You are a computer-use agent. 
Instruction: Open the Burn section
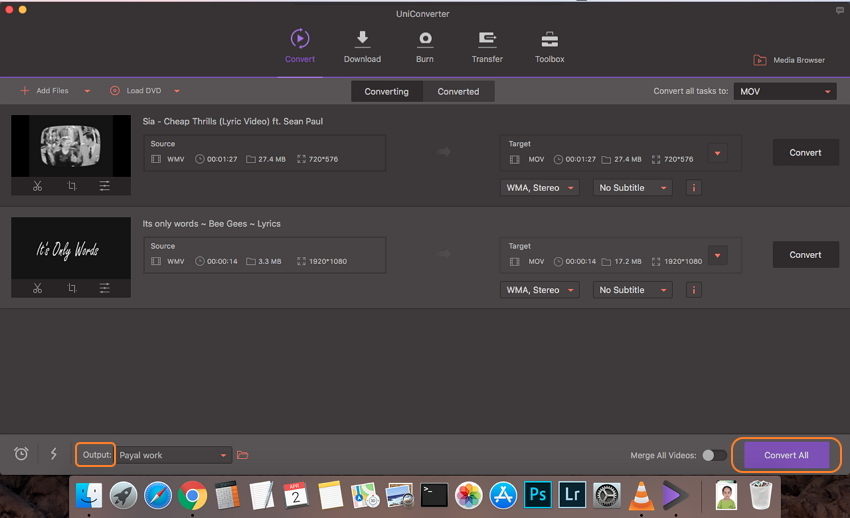click(x=424, y=47)
